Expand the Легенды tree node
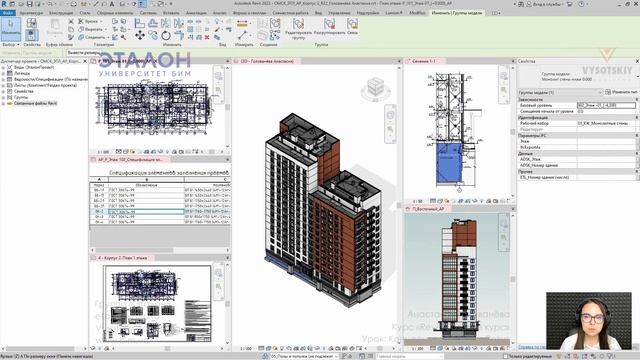Viewport: 640px width, 360px height. [x=3, y=73]
